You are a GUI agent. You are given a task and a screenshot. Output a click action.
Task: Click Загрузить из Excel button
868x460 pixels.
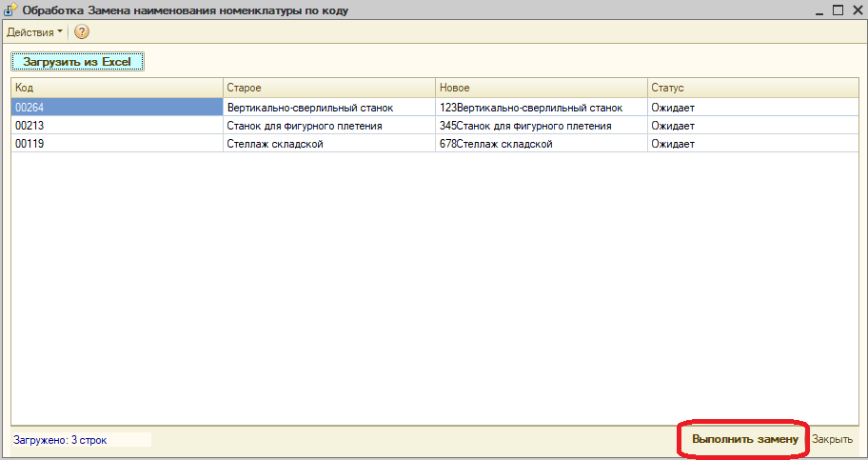click(77, 62)
